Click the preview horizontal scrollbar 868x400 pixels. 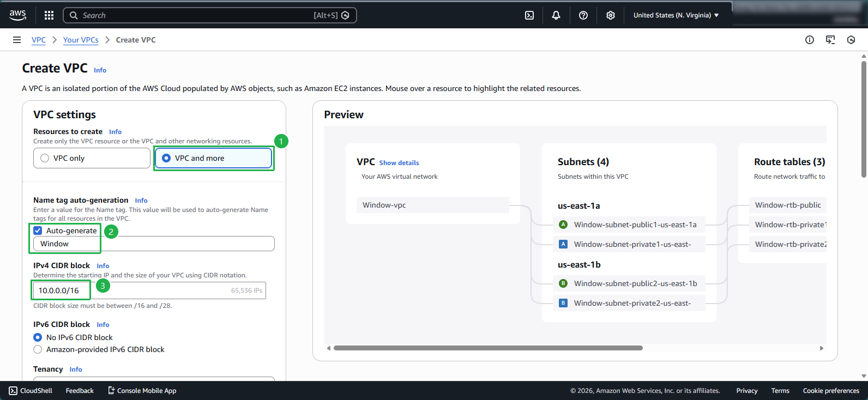click(x=488, y=348)
